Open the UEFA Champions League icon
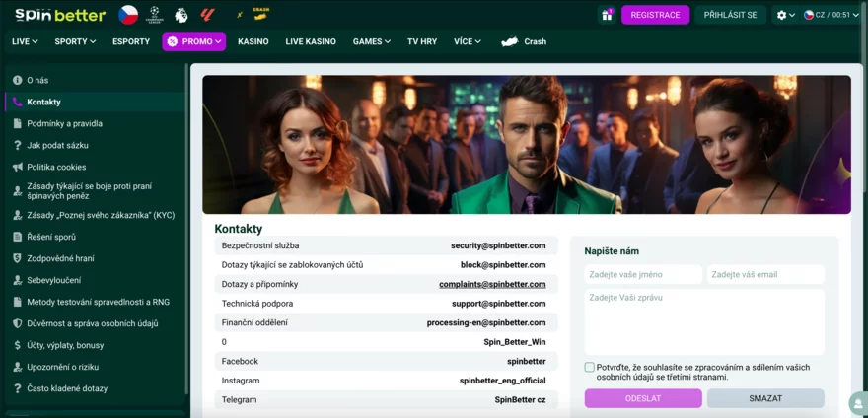Screen dimensions: 868x418 pyautogui.click(x=155, y=15)
